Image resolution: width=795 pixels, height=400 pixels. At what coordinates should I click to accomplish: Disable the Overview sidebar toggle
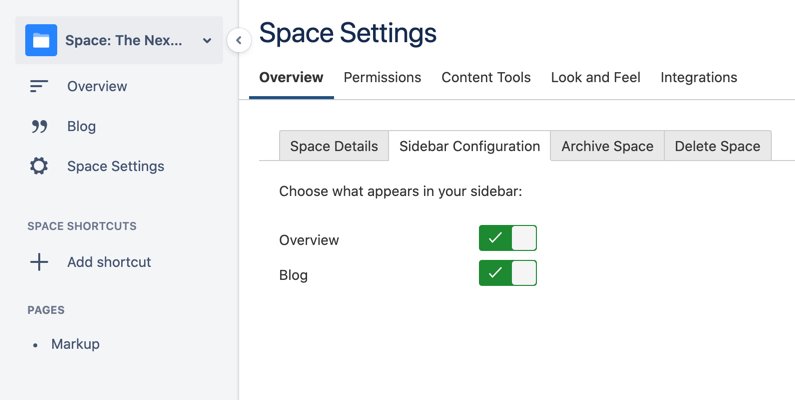[x=508, y=238]
